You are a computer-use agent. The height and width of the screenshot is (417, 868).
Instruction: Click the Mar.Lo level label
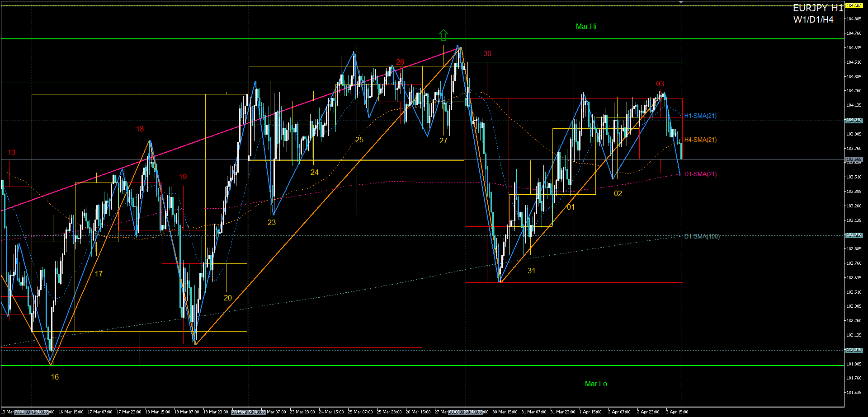(596, 384)
